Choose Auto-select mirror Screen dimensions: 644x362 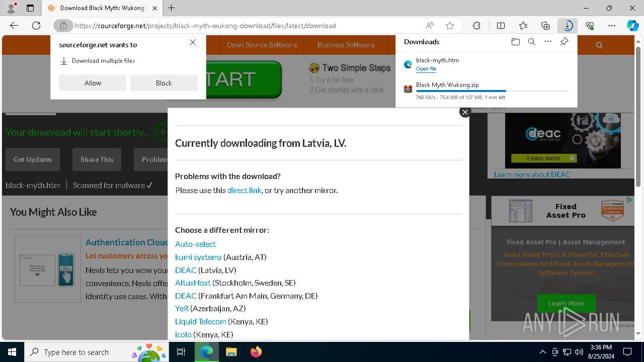tap(195, 244)
